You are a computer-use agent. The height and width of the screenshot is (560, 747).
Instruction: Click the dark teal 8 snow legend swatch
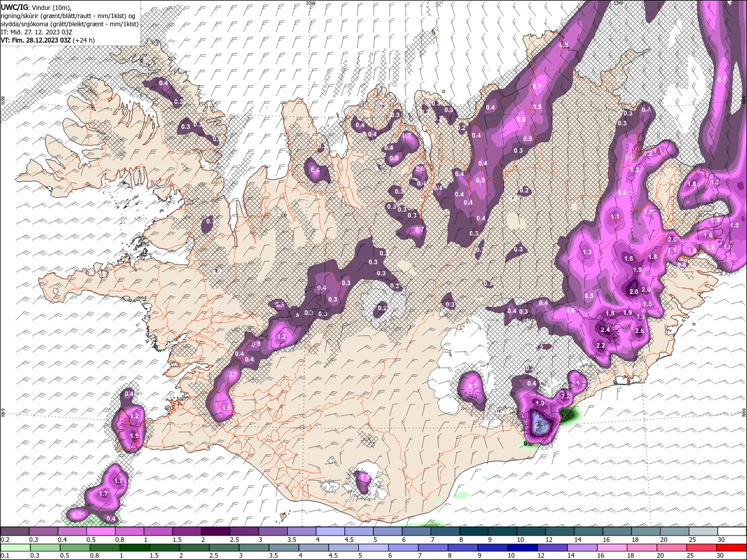[x=474, y=531]
